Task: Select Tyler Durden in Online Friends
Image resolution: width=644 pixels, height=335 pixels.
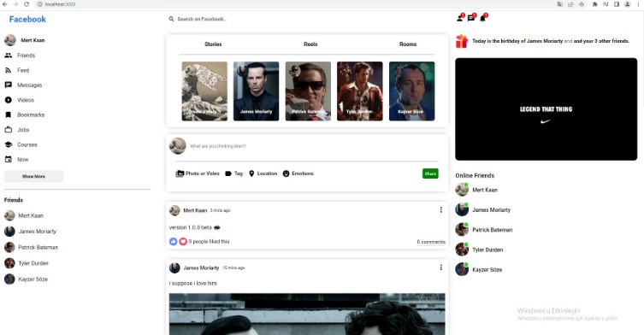Action: pos(479,250)
